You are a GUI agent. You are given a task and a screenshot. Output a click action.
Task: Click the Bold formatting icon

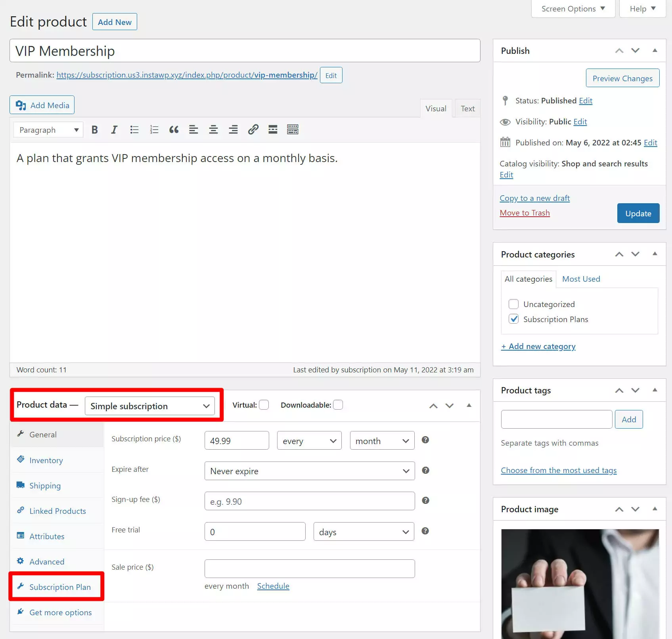click(94, 130)
